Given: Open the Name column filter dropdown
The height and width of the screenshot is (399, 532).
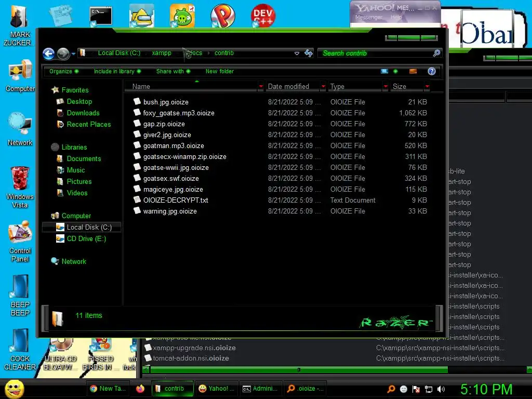Looking at the screenshot, I should tap(261, 87).
